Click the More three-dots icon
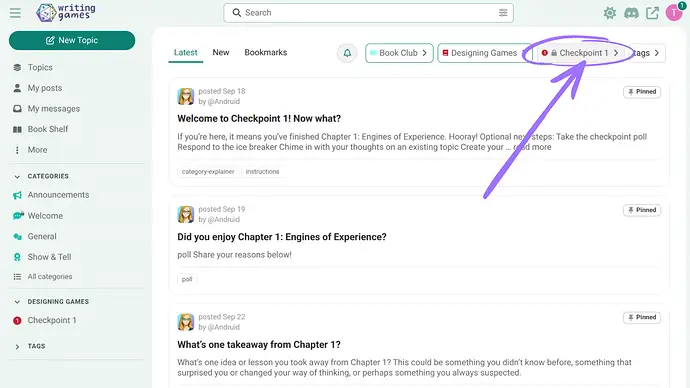Viewport: 690px width, 388px height. [x=17, y=150]
